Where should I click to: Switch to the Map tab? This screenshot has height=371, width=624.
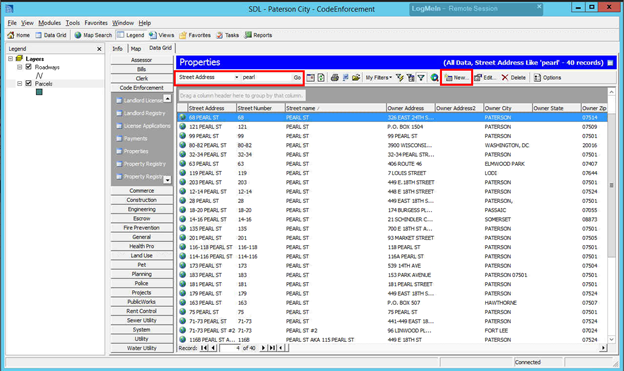(x=136, y=49)
